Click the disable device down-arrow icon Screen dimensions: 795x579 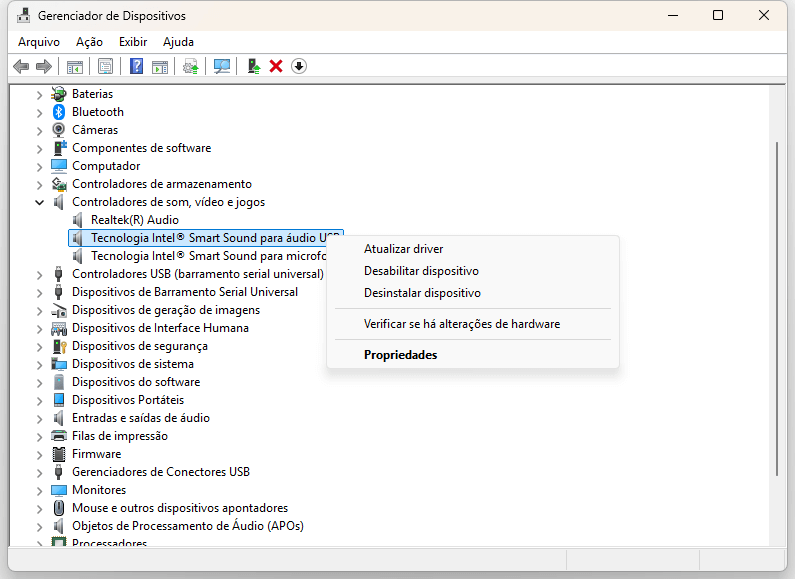click(x=298, y=66)
